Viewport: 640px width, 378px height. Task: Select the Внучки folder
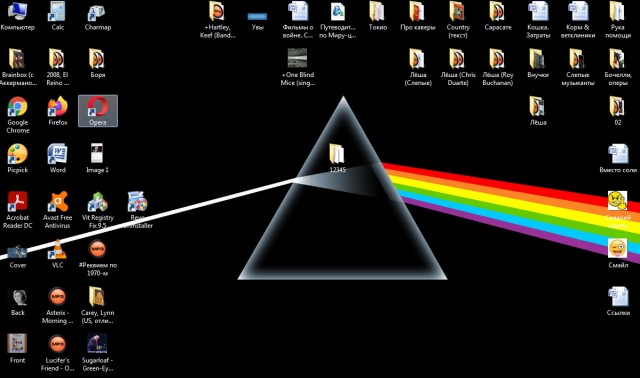[538, 64]
